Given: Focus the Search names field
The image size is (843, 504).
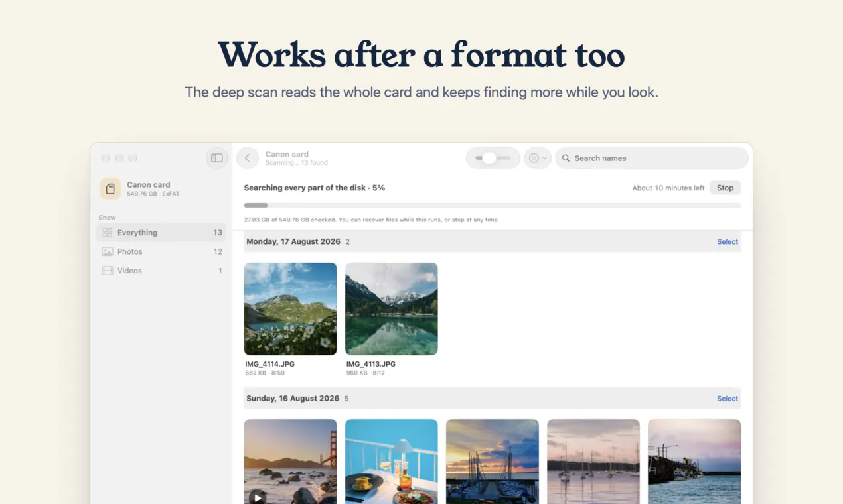Looking at the screenshot, I should pos(652,158).
